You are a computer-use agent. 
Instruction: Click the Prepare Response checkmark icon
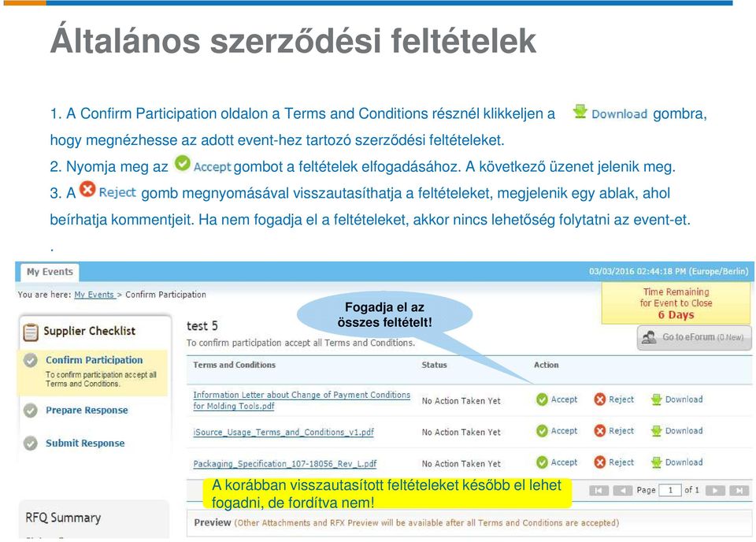(31, 410)
